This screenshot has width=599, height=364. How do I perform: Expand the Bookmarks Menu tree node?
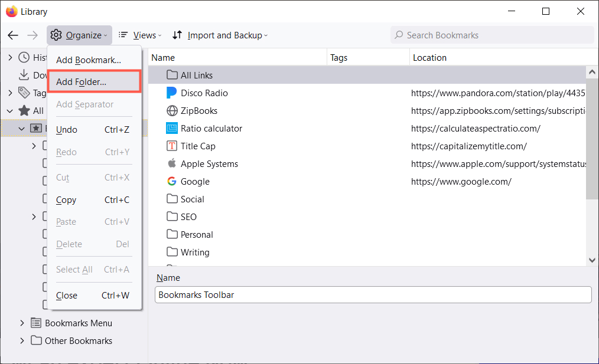(x=22, y=323)
